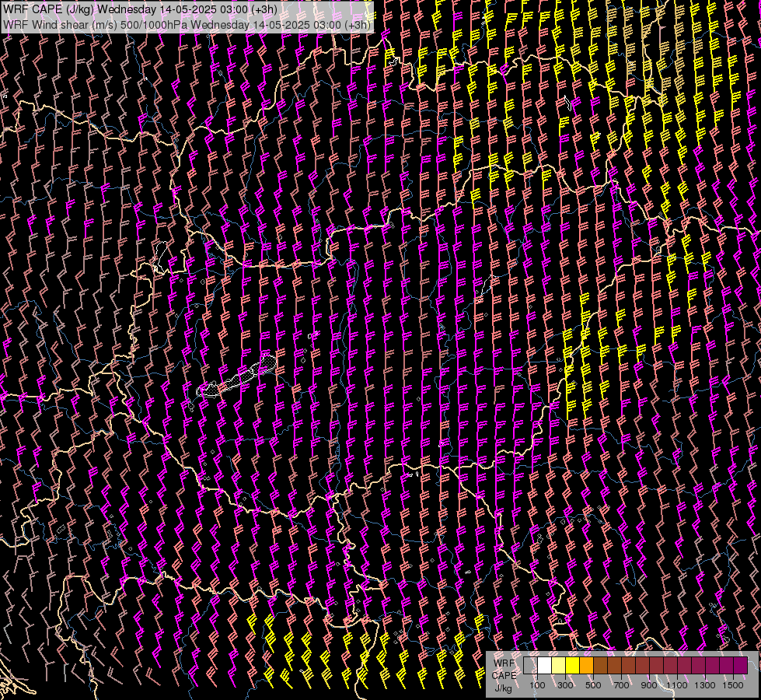Select the white legend swatch

(545, 665)
